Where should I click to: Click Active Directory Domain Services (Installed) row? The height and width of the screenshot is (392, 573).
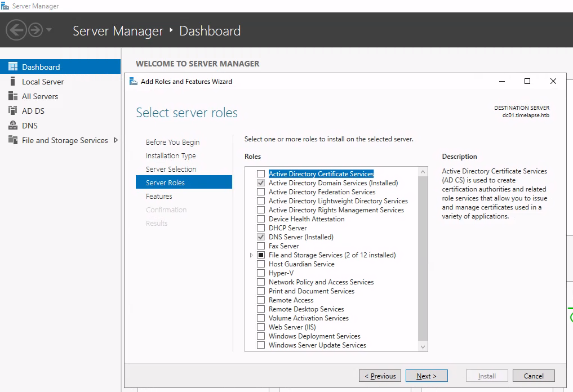pos(334,182)
